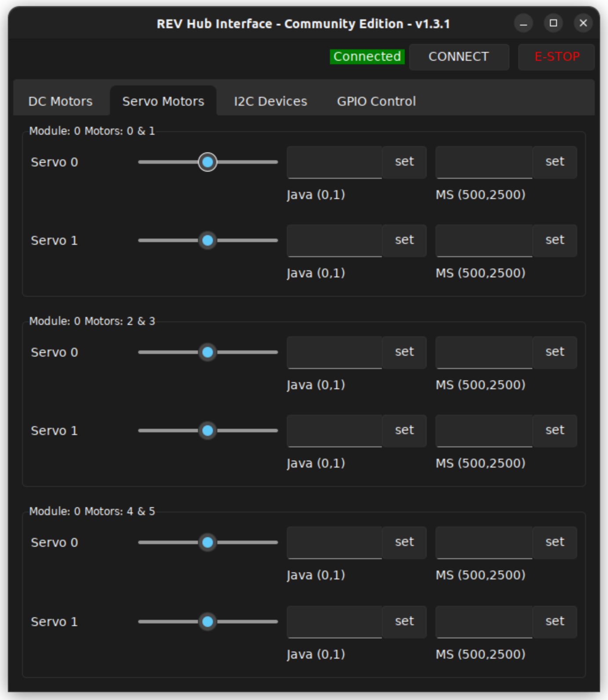
Task: Open the GPIO Control tab
Action: tap(376, 101)
